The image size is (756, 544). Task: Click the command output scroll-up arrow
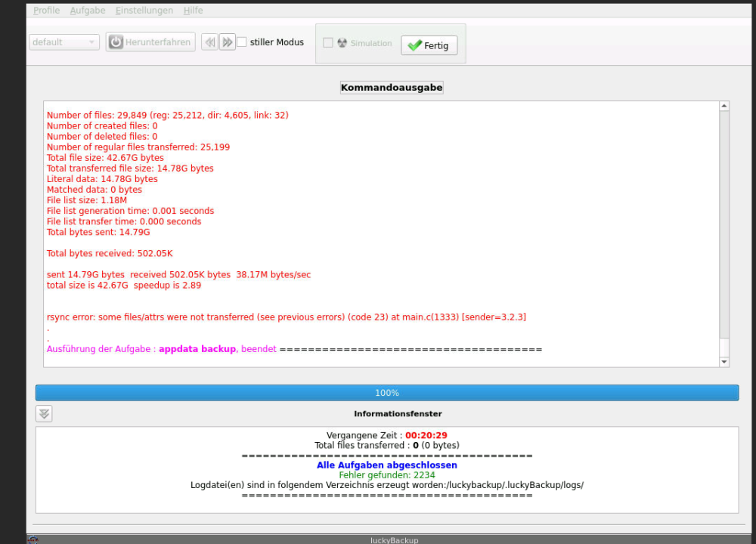pos(723,106)
